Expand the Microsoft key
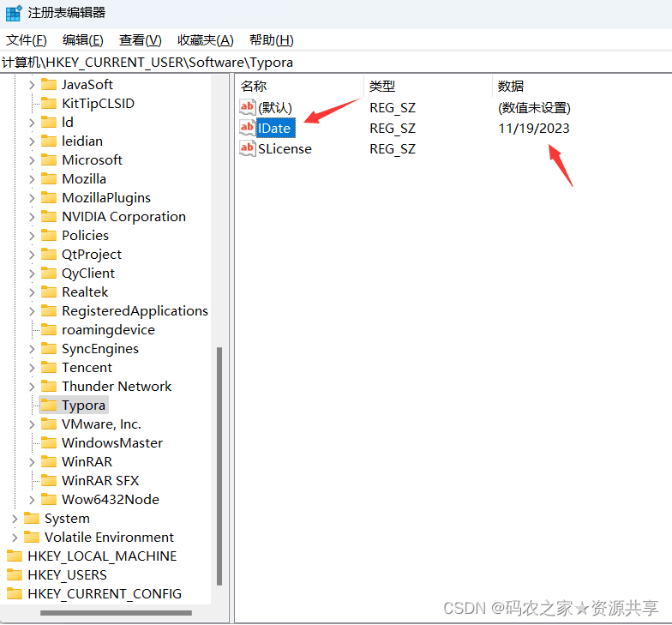The height and width of the screenshot is (625, 672). coord(32,160)
